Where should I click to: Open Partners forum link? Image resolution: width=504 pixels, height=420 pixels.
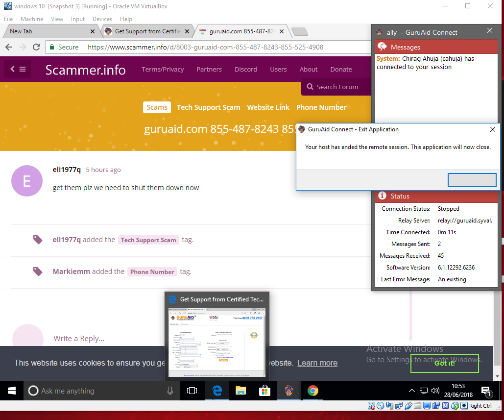[209, 69]
